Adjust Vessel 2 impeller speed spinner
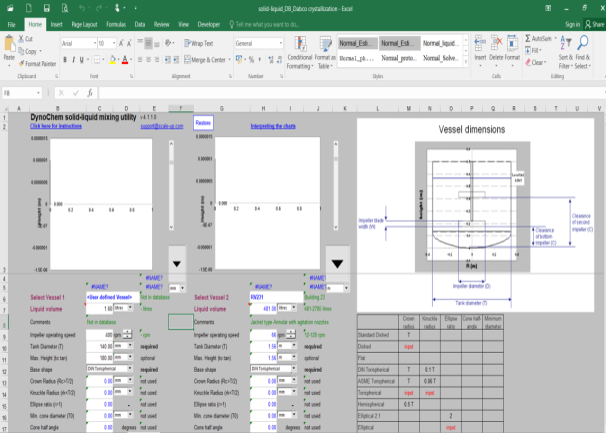This screenshot has height=433, width=606. [x=291, y=334]
